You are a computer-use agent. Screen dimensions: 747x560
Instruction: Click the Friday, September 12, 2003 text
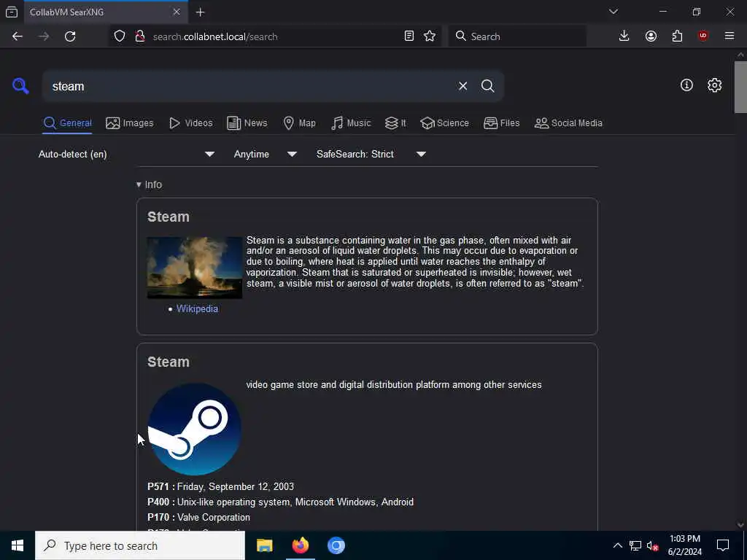236,486
